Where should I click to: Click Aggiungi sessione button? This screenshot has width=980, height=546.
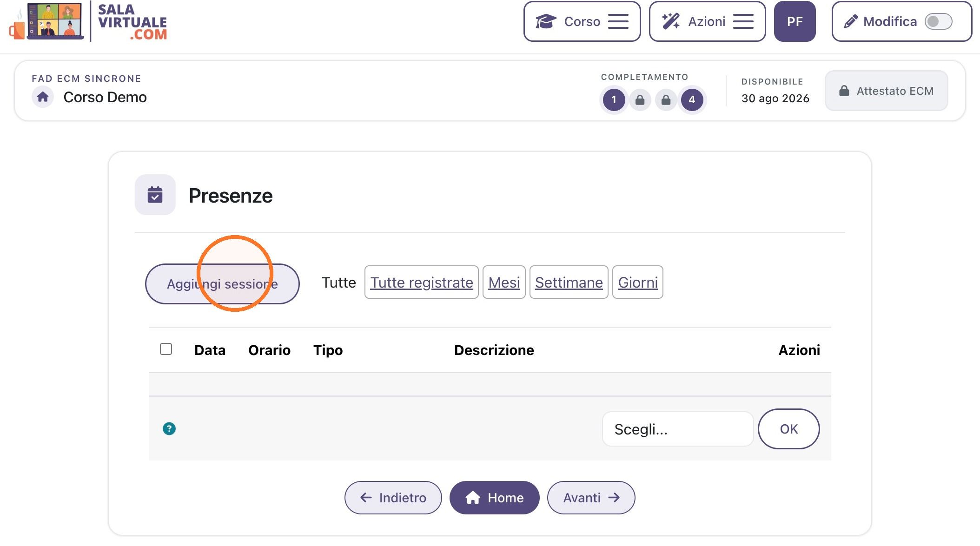click(x=222, y=284)
